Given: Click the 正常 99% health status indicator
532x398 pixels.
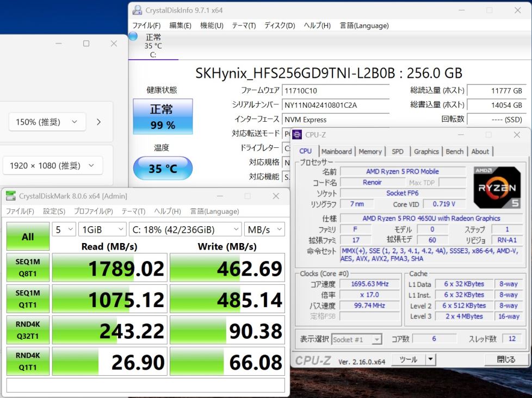Looking at the screenshot, I should (163, 116).
